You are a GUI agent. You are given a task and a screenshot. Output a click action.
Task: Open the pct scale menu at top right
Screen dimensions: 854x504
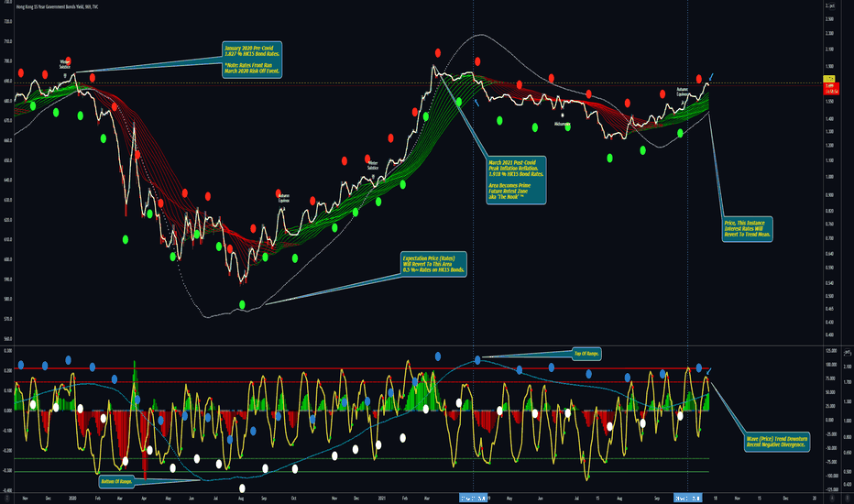pyautogui.click(x=830, y=6)
